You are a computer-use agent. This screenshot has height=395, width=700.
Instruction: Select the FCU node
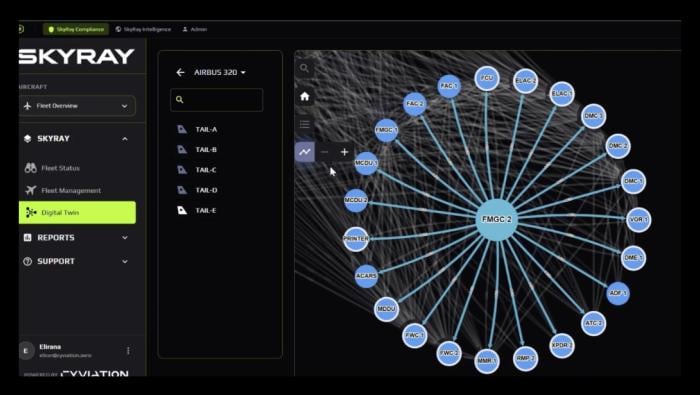tap(487, 78)
